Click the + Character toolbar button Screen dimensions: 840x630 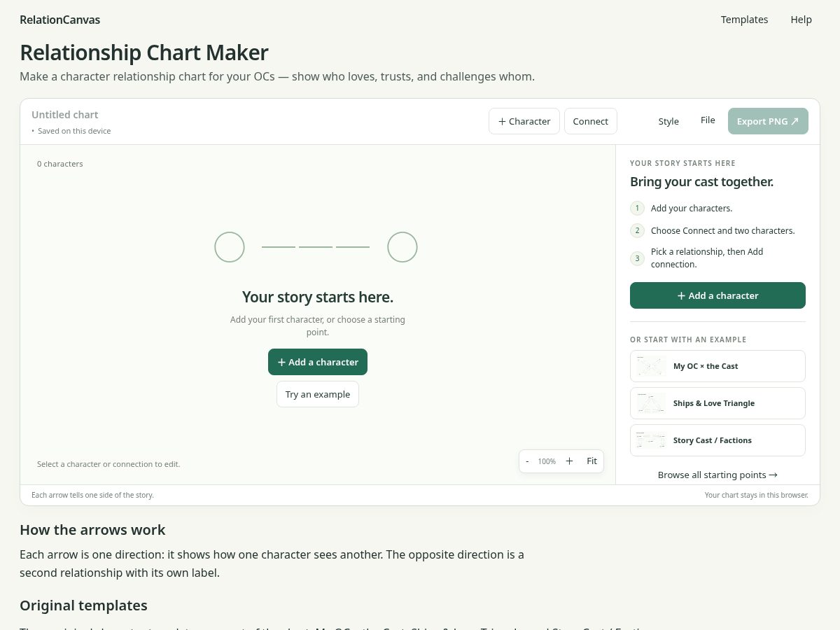(524, 121)
